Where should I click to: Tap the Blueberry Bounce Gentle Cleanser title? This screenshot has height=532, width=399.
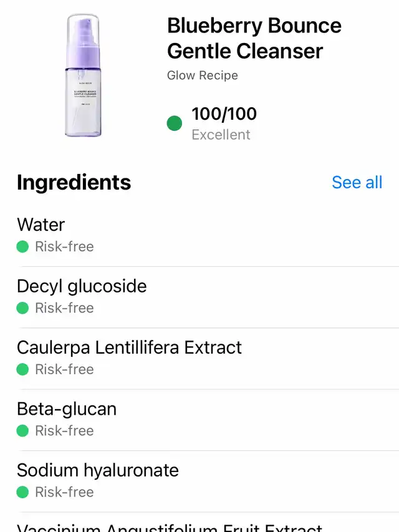click(254, 38)
